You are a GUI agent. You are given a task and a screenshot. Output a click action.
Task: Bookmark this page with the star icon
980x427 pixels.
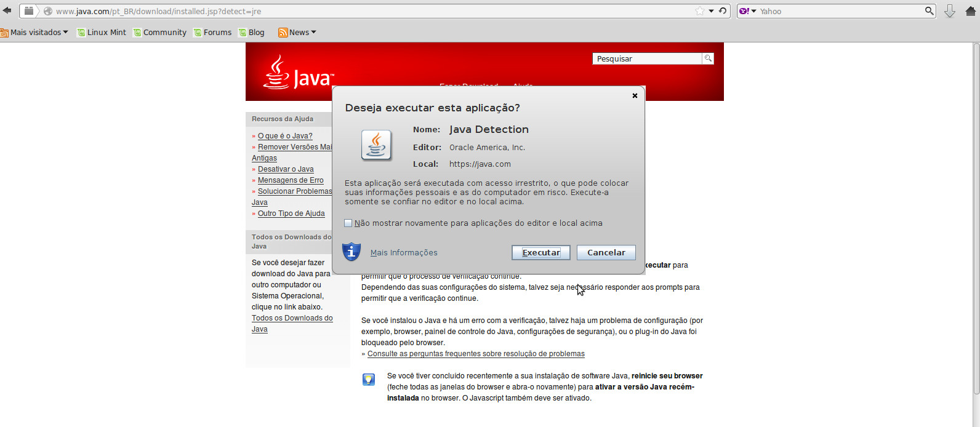(700, 11)
